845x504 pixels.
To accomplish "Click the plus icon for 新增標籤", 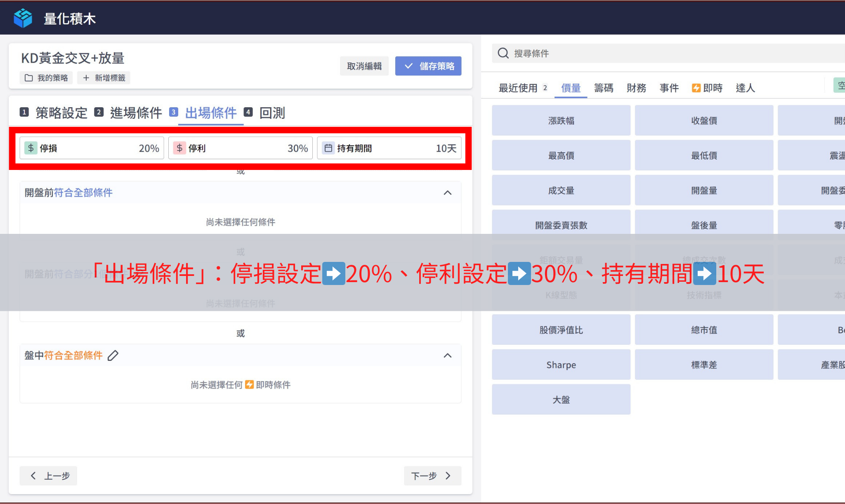I will click(x=86, y=78).
